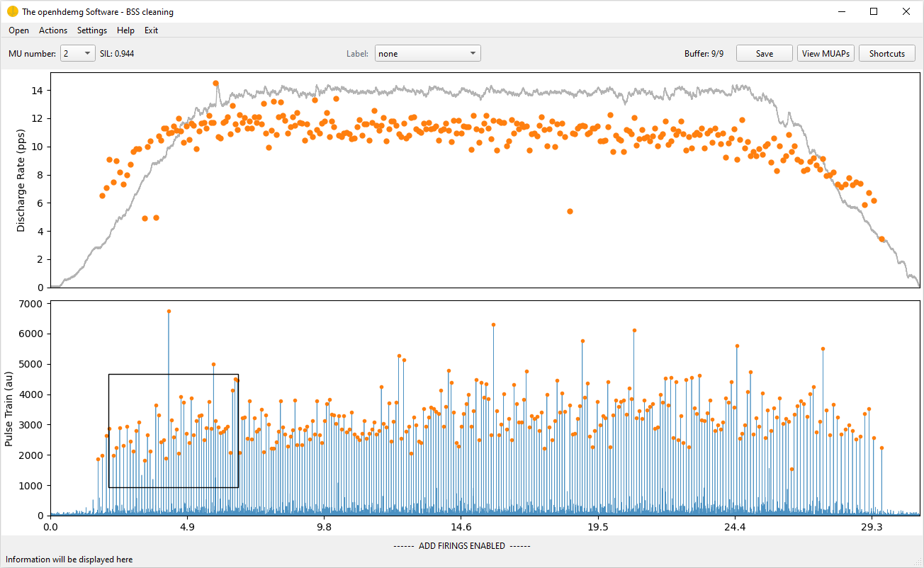This screenshot has height=568, width=924.
Task: Open the Actions menu
Action: coord(53,30)
